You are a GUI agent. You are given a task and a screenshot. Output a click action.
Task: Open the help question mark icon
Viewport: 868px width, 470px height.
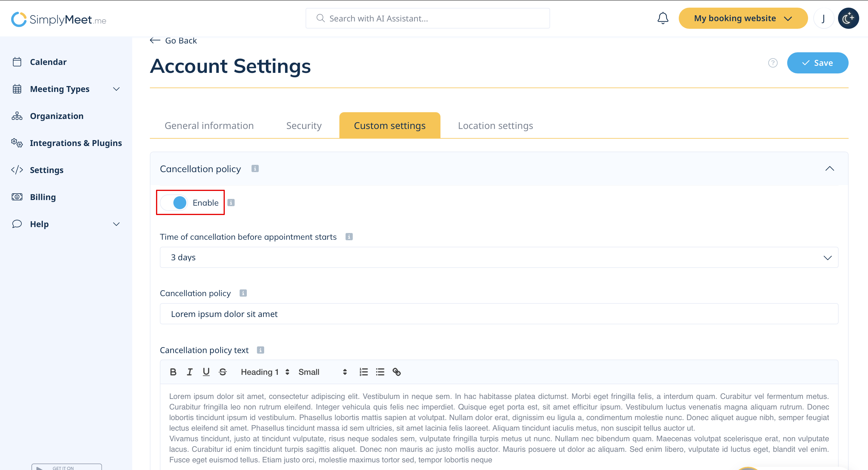coord(773,63)
